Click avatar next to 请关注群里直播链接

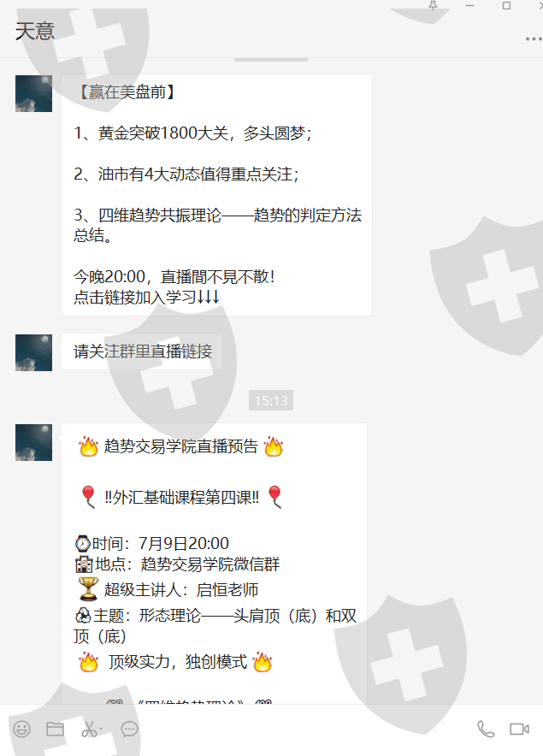[x=33, y=352]
